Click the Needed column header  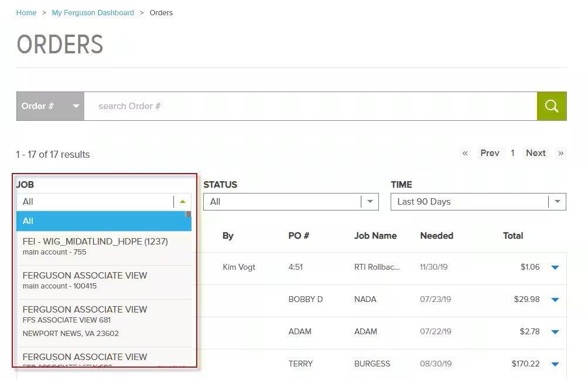(x=436, y=236)
